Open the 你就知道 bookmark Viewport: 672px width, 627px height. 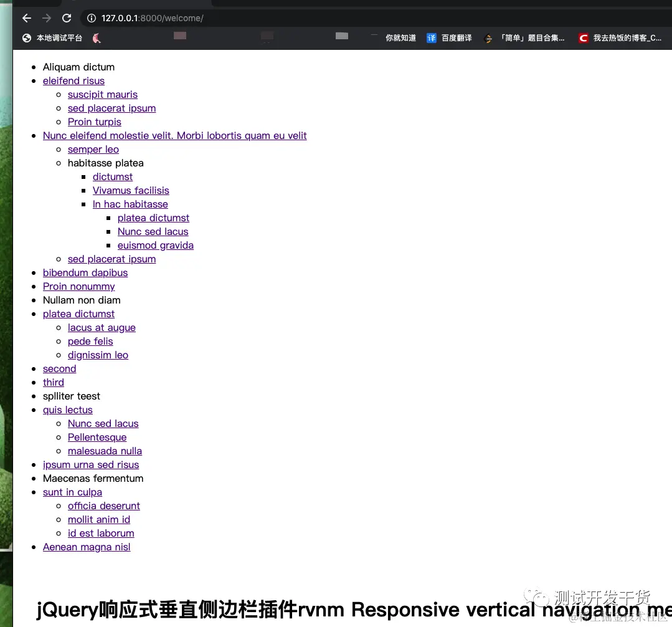tap(400, 38)
